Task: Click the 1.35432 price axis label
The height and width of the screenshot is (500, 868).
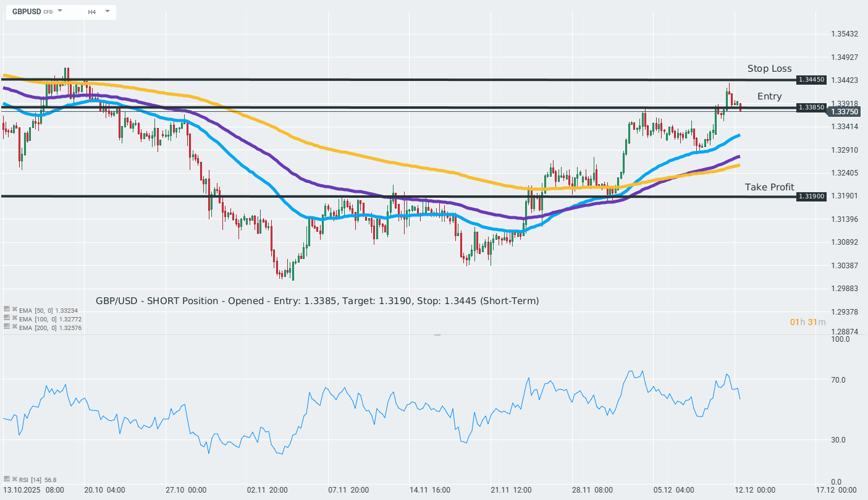Action: point(845,34)
